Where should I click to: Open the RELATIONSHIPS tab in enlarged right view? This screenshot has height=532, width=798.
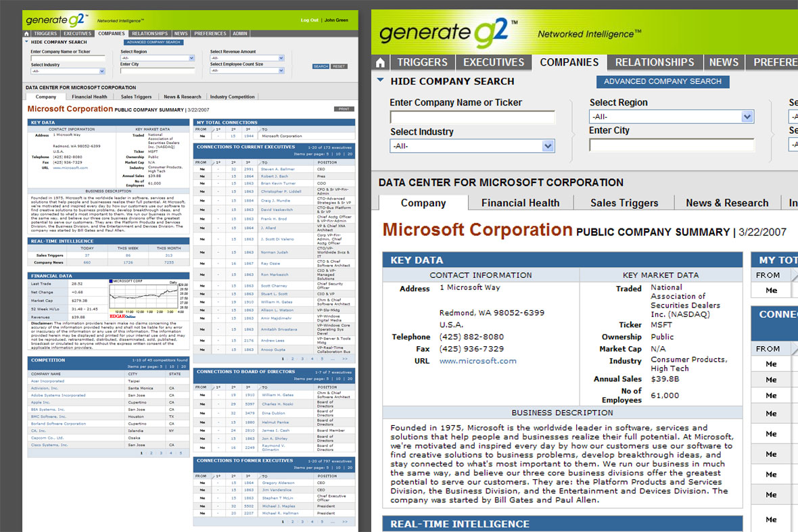(655, 62)
